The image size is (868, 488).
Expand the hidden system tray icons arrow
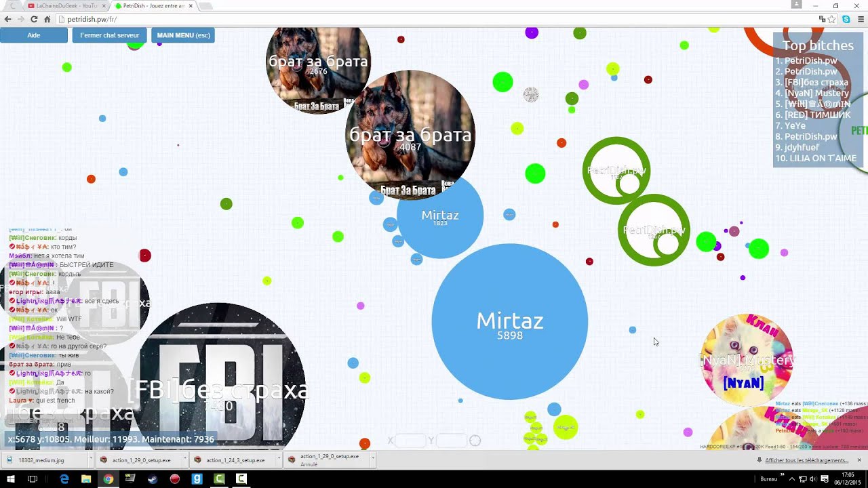tap(791, 479)
